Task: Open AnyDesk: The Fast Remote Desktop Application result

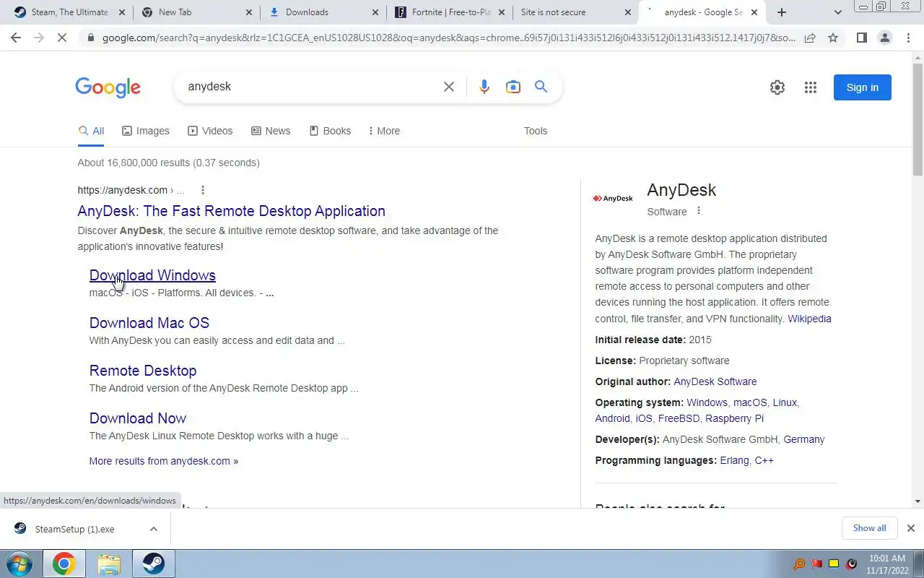Action: pyautogui.click(x=231, y=211)
